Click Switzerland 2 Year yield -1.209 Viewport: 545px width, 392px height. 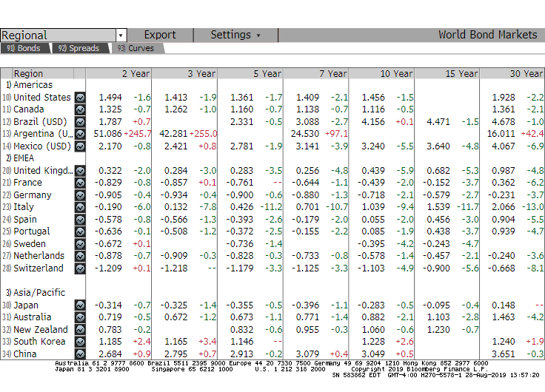tap(108, 268)
